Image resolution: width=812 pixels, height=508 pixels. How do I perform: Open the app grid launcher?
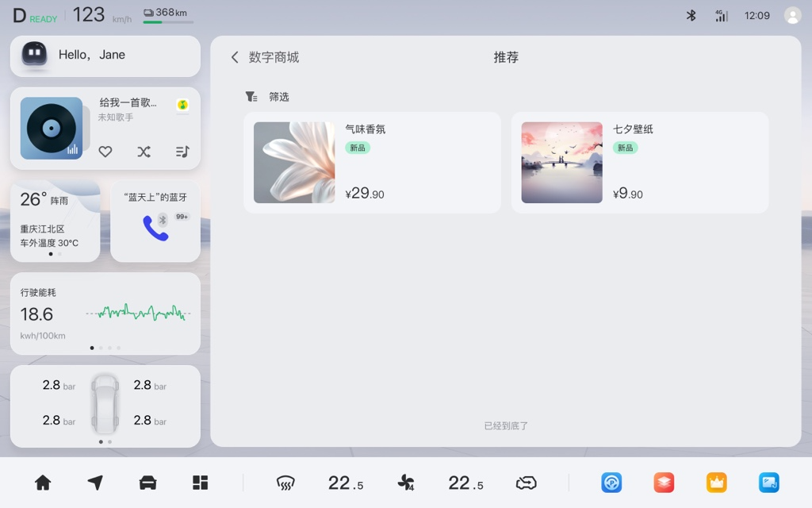coord(201,483)
